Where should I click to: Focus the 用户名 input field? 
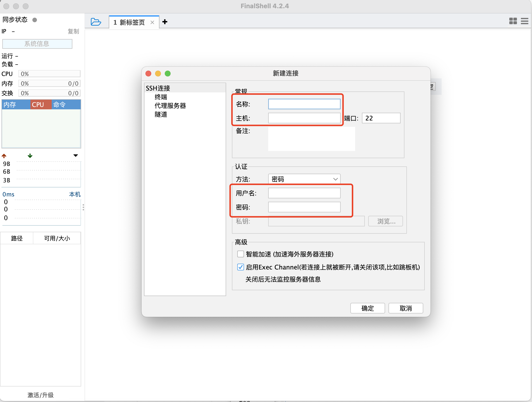coord(304,193)
